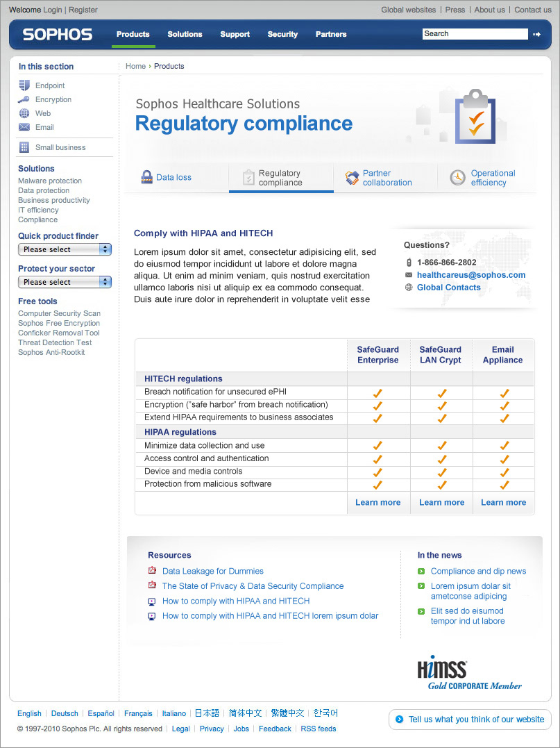This screenshot has height=748, width=560.
Task: Click the Operational efficiency clock icon
Action: (x=457, y=178)
